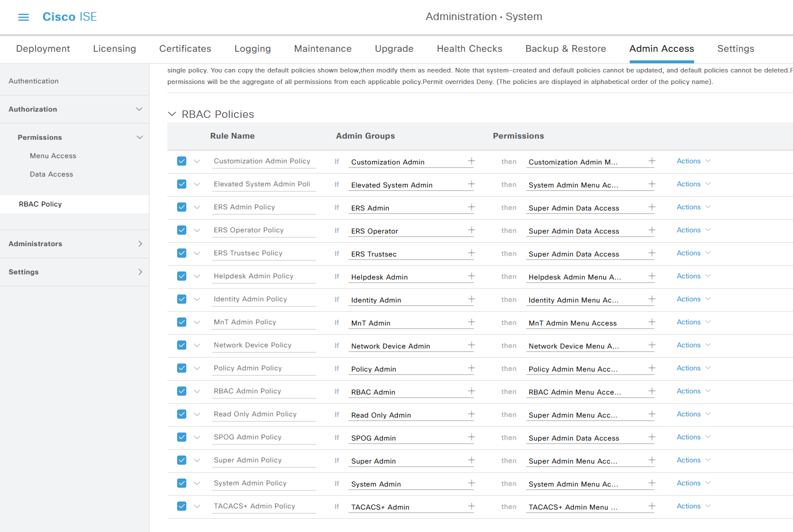
Task: Add permission to Elevated System Admin rule
Action: [652, 184]
